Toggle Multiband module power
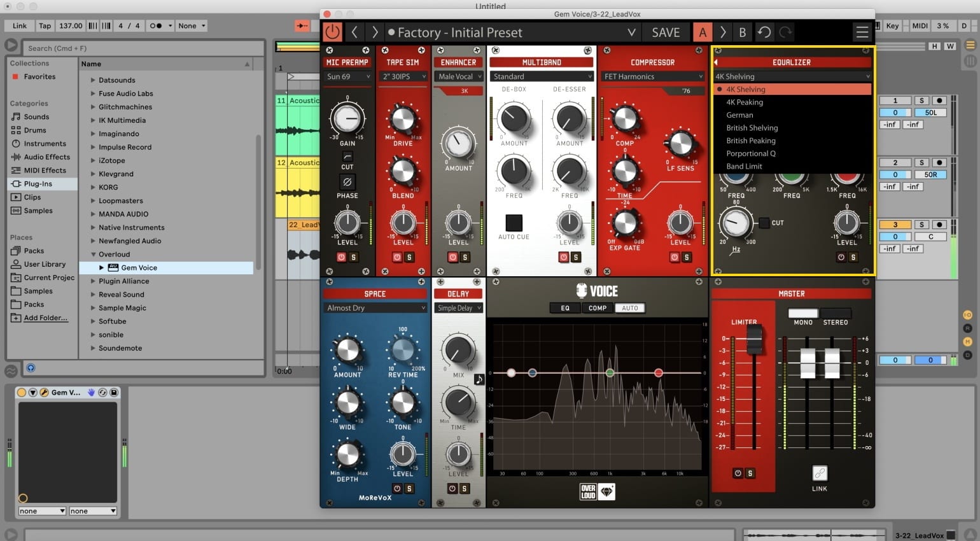The width and height of the screenshot is (980, 541). tap(563, 257)
